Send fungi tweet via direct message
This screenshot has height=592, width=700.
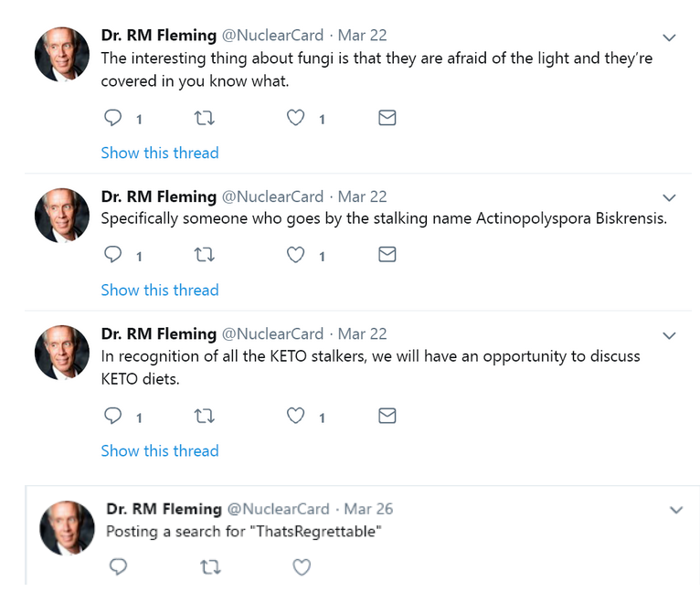coord(387,119)
